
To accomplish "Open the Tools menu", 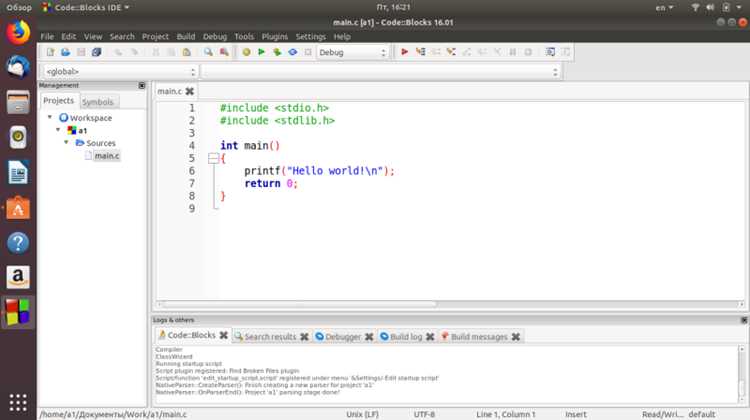I will click(x=244, y=36).
